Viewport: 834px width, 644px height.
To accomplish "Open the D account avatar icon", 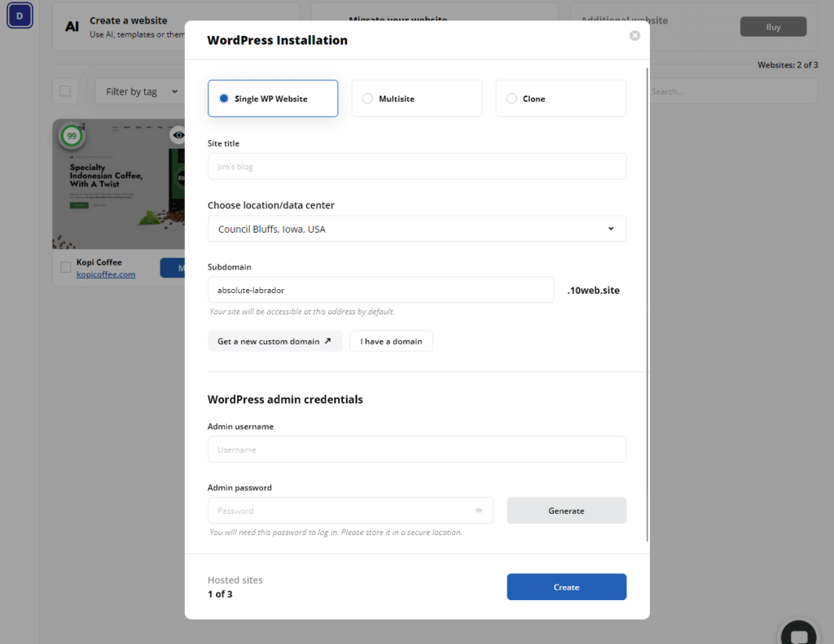I will (20, 15).
